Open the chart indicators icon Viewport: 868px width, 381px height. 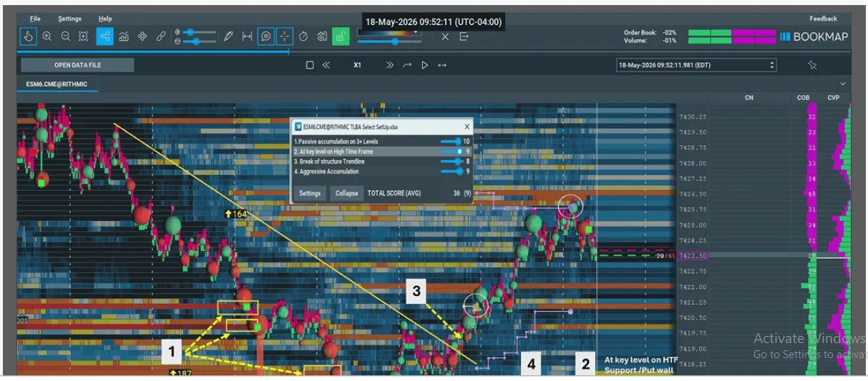coord(124,36)
